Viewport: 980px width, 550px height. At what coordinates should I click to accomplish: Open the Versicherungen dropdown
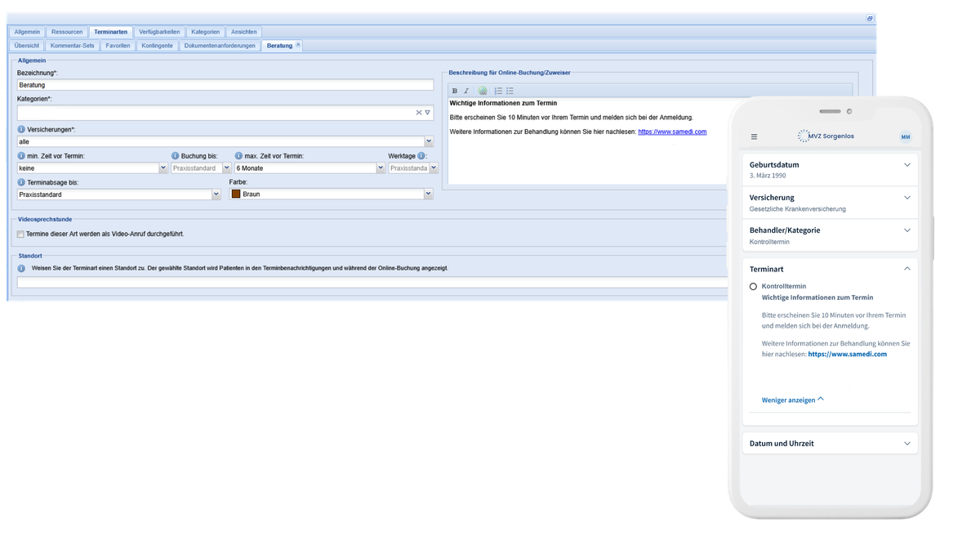429,141
